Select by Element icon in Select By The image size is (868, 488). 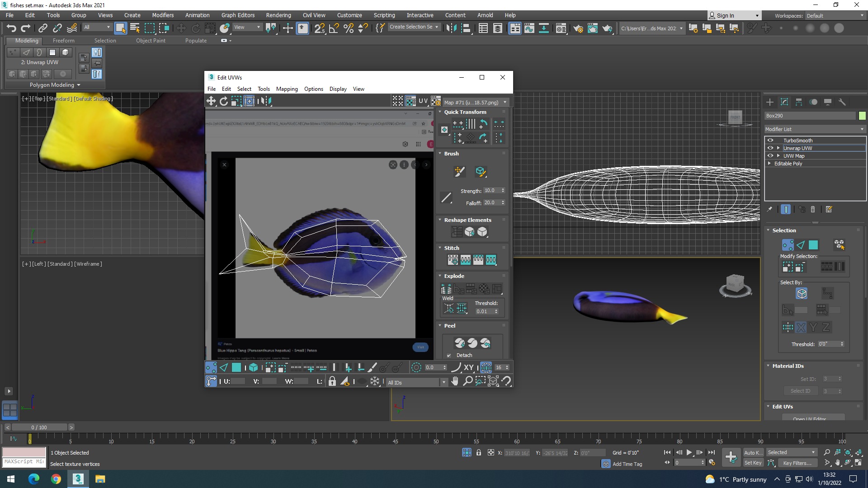click(x=802, y=294)
